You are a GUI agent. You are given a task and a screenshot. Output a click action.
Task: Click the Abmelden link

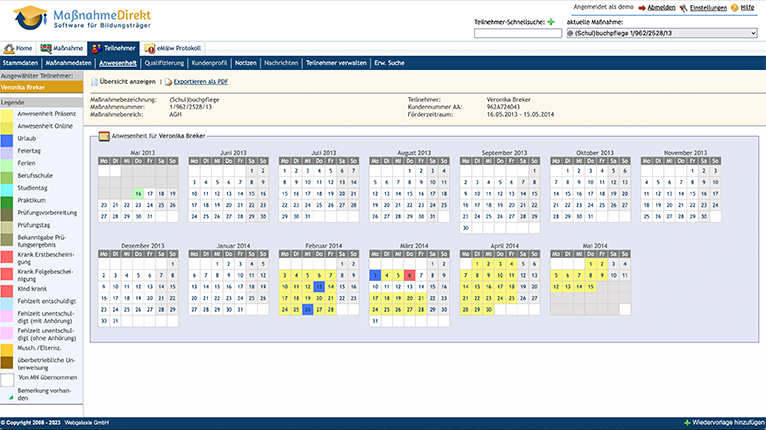click(661, 8)
